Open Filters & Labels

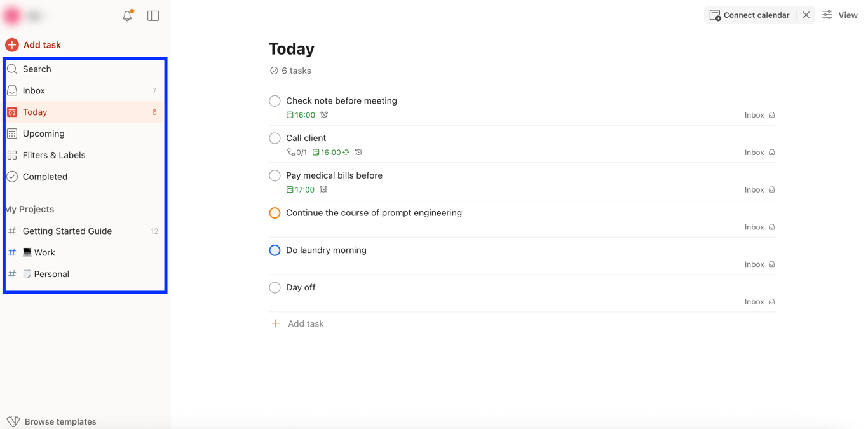[x=53, y=155]
